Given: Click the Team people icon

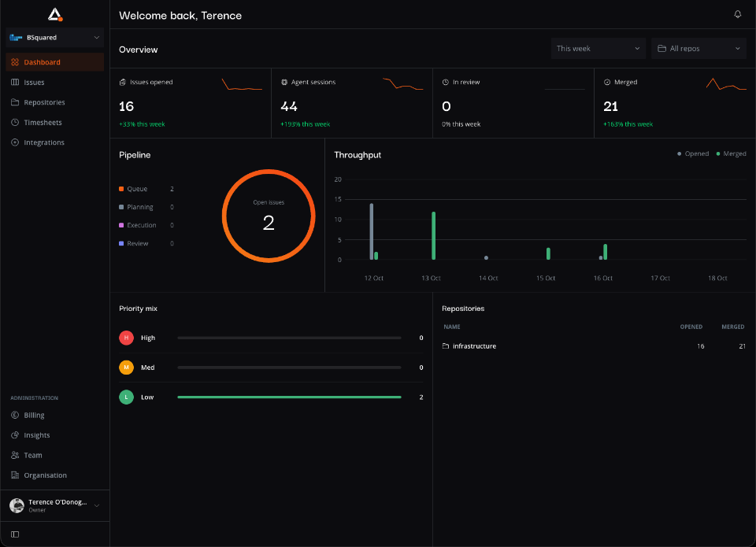Looking at the screenshot, I should 15,455.
